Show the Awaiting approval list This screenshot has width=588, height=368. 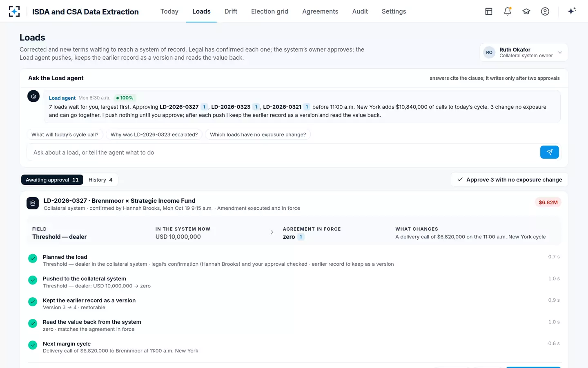pos(52,180)
